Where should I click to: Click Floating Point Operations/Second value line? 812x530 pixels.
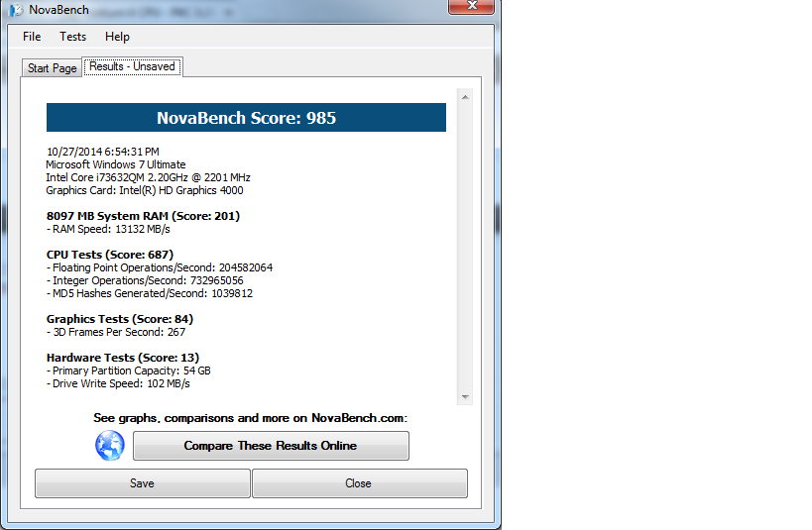[160, 267]
